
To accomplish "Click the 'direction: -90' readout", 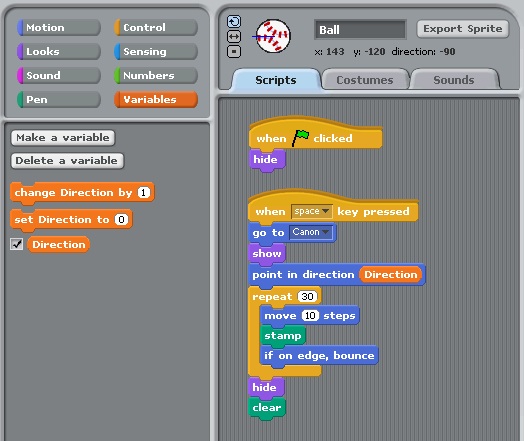I will [423, 52].
